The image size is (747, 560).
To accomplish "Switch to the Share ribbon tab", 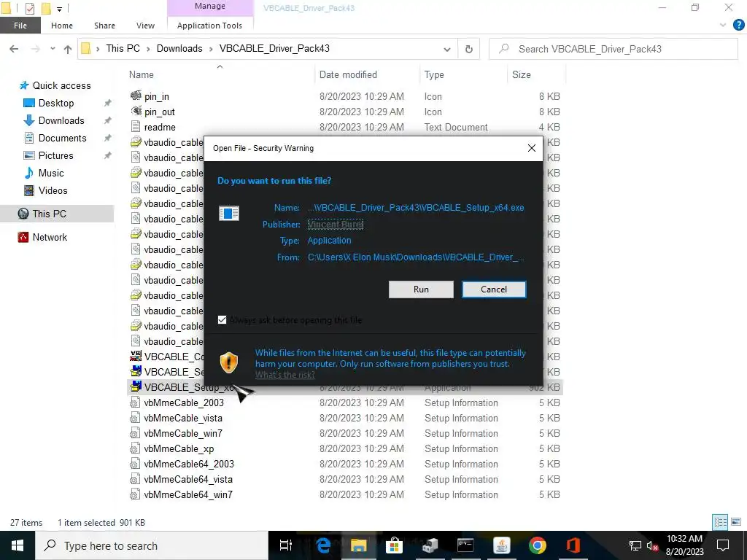I will click(104, 26).
